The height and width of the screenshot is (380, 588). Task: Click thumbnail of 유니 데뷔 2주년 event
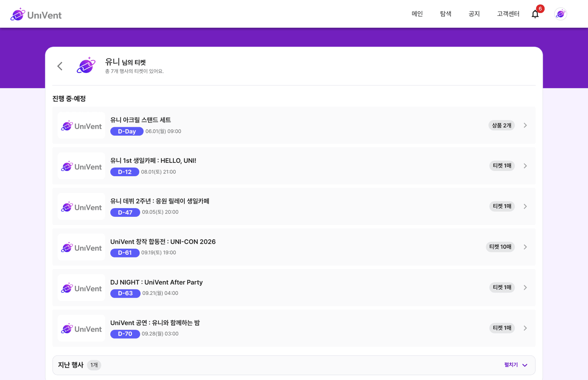point(81,206)
